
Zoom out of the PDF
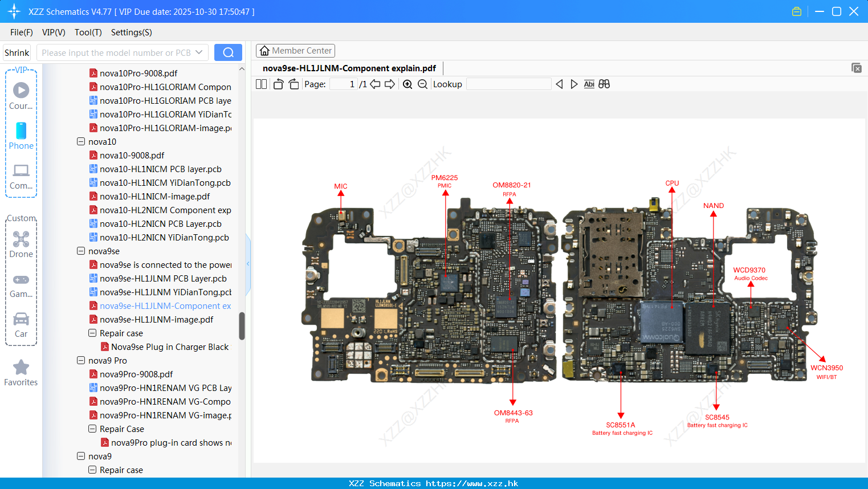422,84
